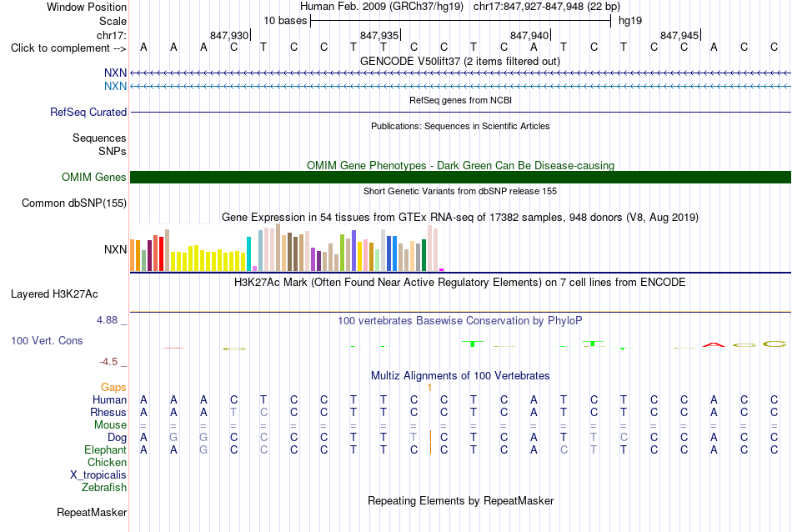
Task: Click the 'Click to complement -->' label
Action: (68, 48)
